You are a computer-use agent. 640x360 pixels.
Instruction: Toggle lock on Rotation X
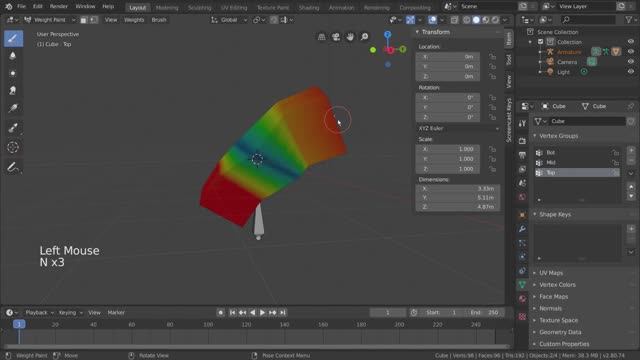[x=492, y=98]
